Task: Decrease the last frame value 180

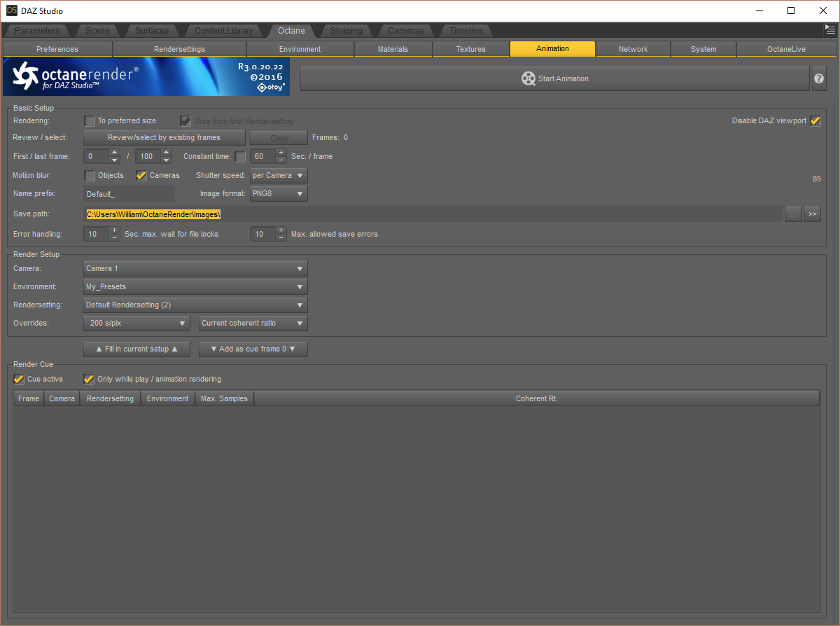Action: 167,160
